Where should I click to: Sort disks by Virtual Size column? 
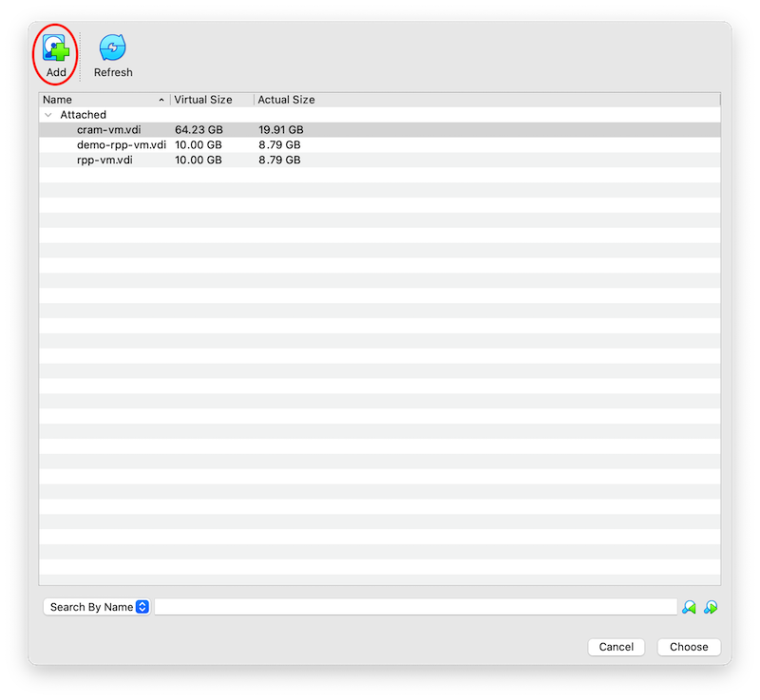tap(201, 99)
